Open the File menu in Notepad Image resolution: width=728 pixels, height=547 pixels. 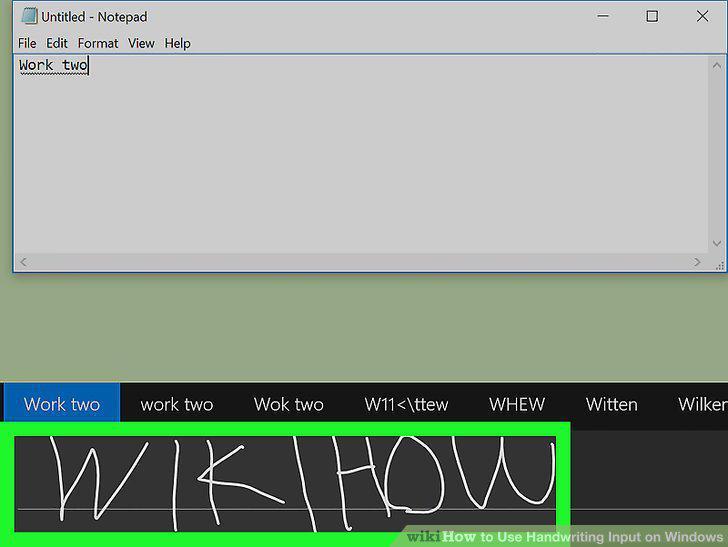coord(27,43)
